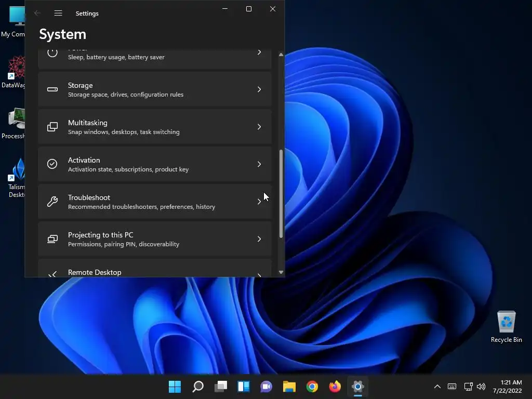Viewport: 532px width, 399px height.
Task: Expand the Activation row chevron
Action: [x=259, y=164]
